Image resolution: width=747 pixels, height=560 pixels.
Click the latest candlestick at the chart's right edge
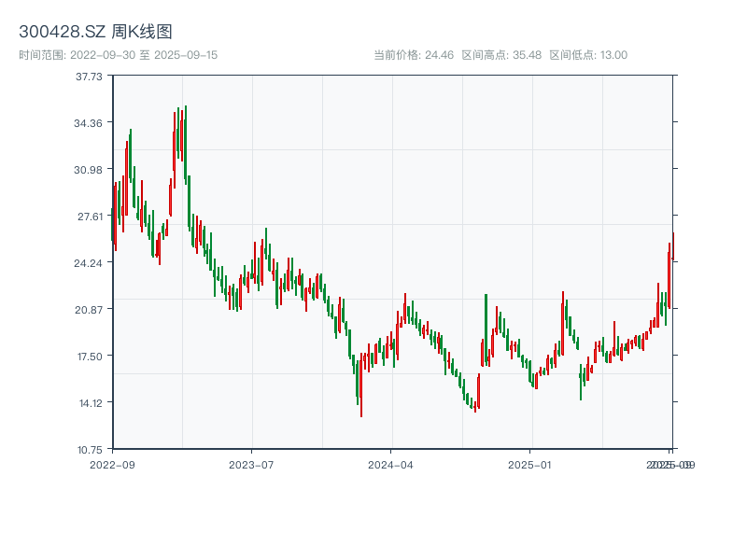click(672, 246)
